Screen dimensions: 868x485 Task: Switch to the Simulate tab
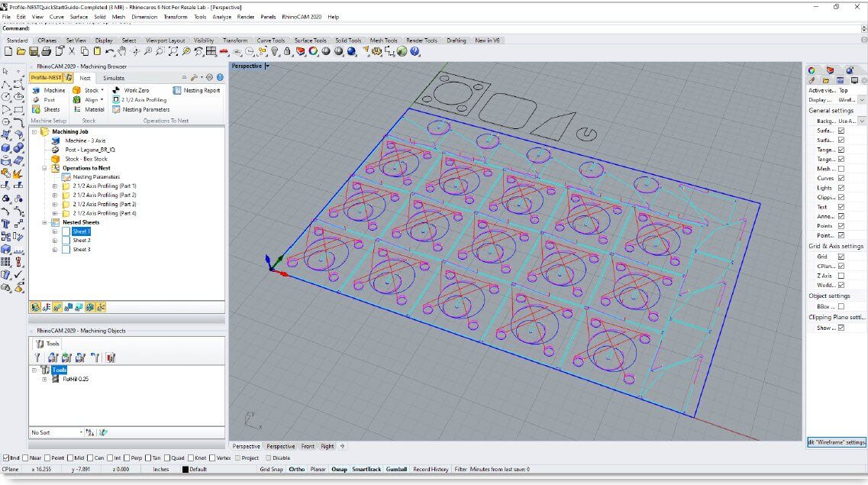pos(114,78)
